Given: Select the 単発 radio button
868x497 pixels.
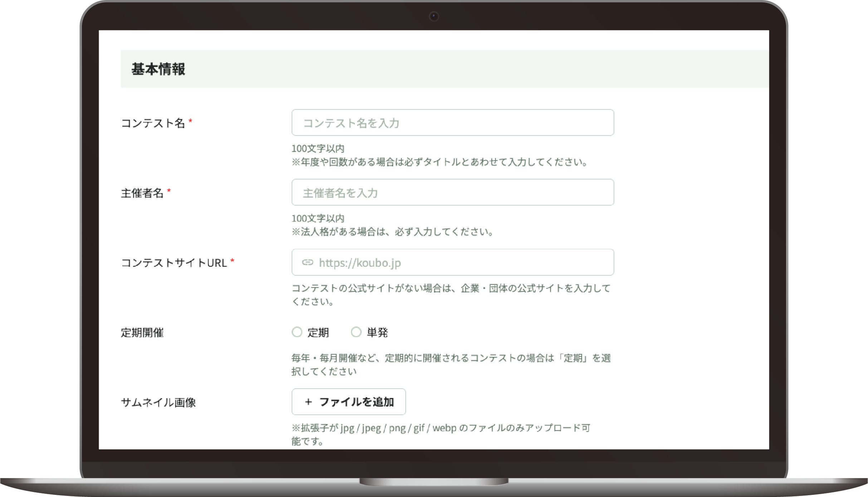Looking at the screenshot, I should click(356, 332).
